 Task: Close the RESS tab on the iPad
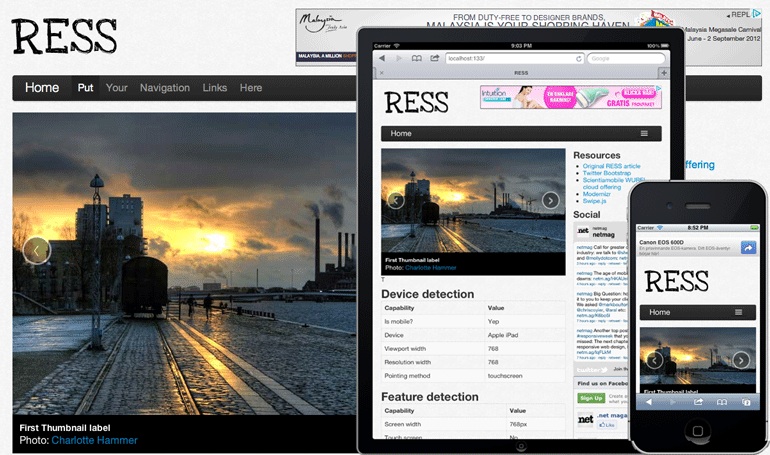(382, 73)
